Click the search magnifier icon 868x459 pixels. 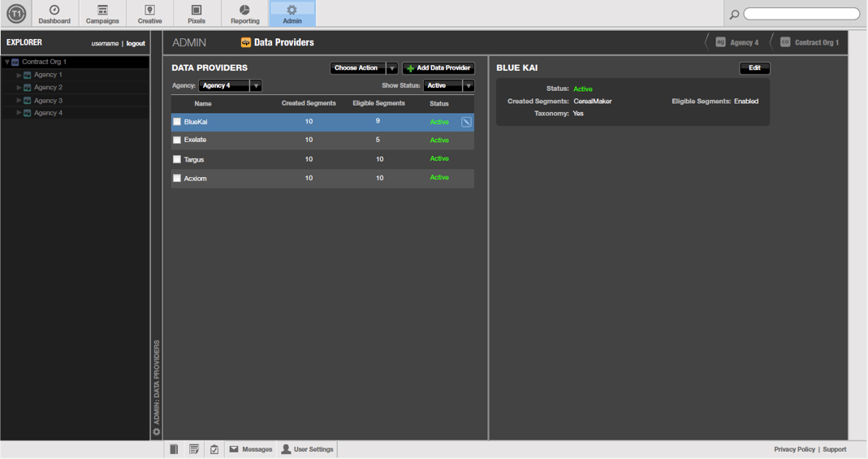pyautogui.click(x=734, y=15)
